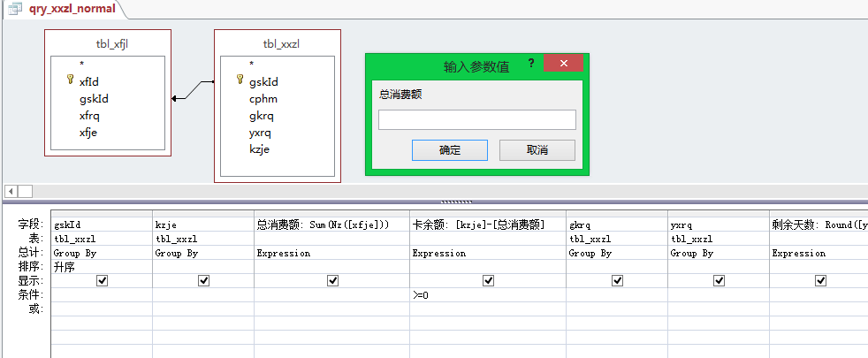Click the xfId primary key icon
This screenshot has width=868, height=358.
(71, 80)
